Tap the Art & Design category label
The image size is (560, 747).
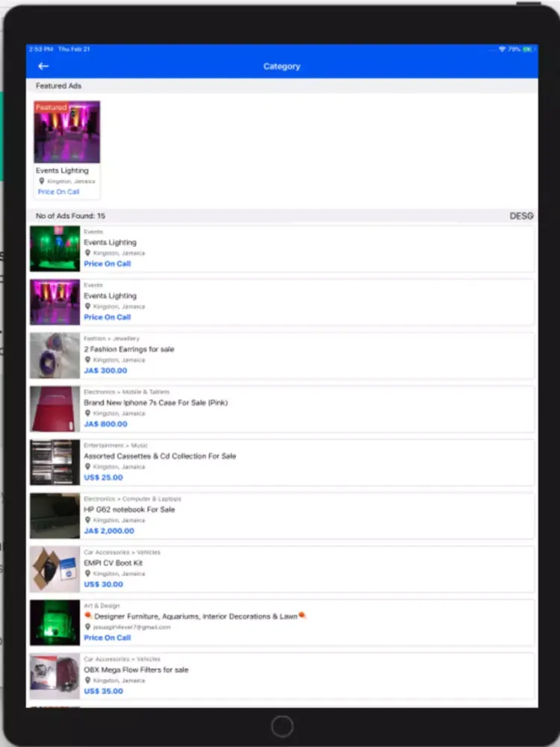[102, 605]
